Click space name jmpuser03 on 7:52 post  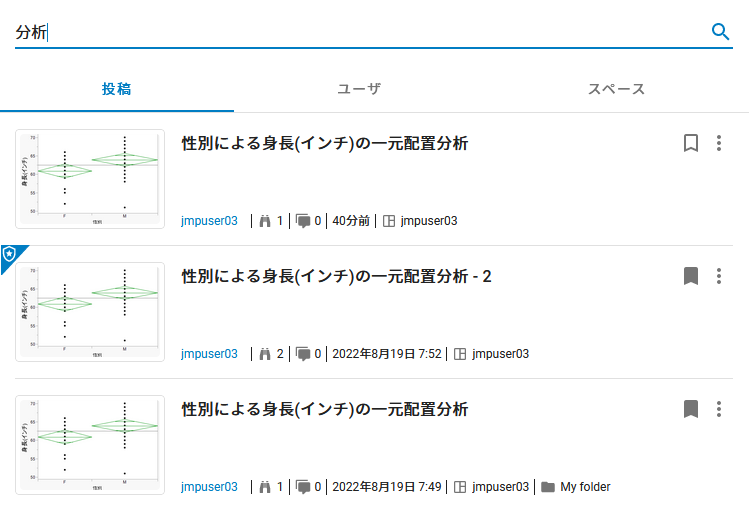pos(501,354)
